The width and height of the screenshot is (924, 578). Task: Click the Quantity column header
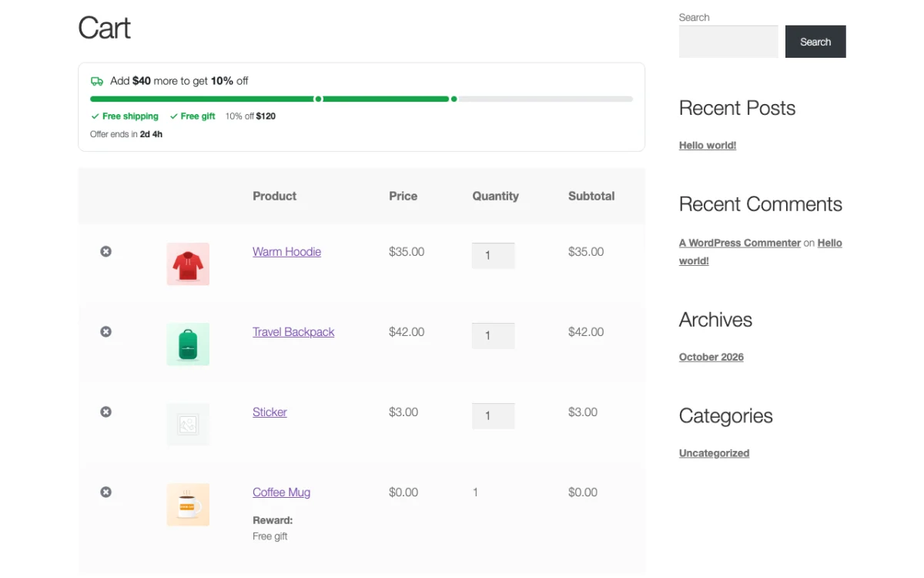pos(496,197)
